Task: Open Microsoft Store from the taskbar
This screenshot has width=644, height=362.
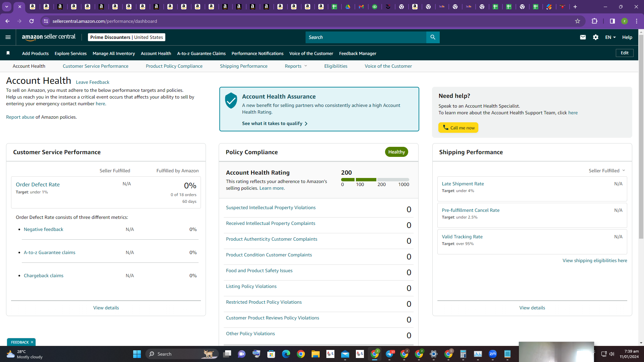Action: click(x=271, y=354)
